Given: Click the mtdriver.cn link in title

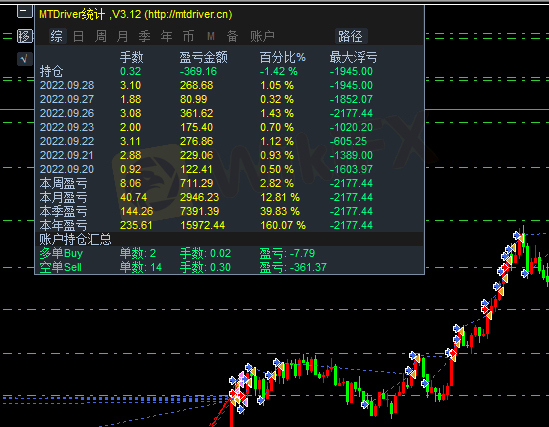Looking at the screenshot, I should pyautogui.click(x=189, y=14).
